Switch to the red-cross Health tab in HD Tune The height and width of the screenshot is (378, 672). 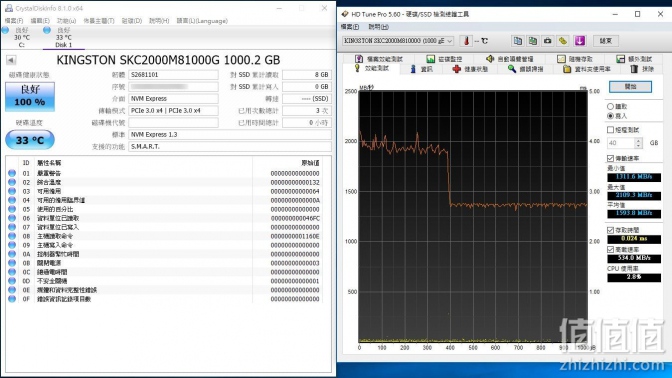pos(470,69)
